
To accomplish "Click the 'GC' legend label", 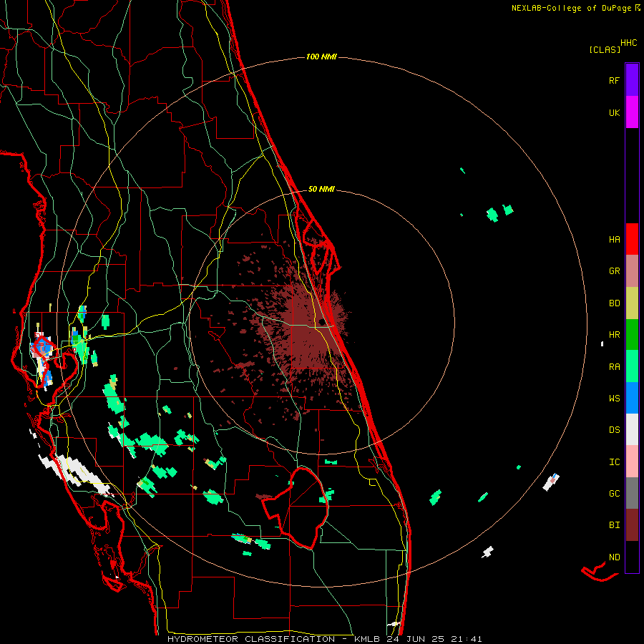I will click(614, 494).
